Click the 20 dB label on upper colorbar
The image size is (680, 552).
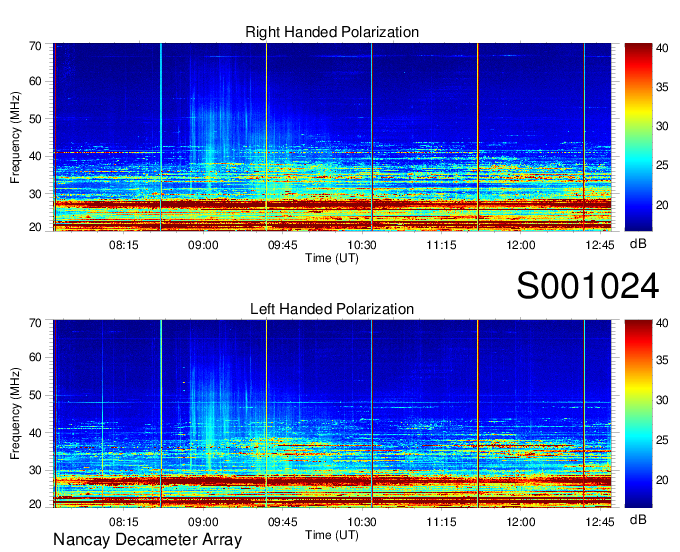point(662,205)
